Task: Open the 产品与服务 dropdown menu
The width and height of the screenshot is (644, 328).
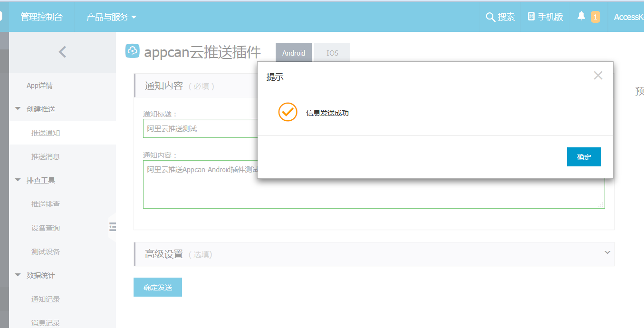Action: 111,17
